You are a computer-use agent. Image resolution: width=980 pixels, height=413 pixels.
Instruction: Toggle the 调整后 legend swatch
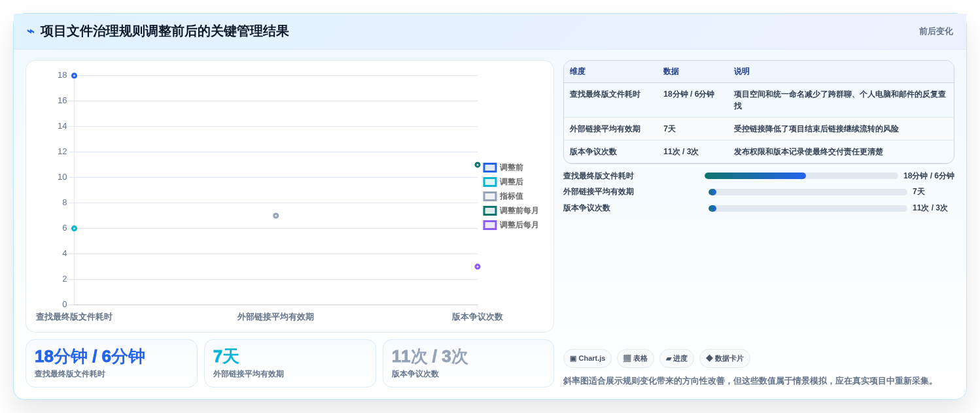point(490,182)
